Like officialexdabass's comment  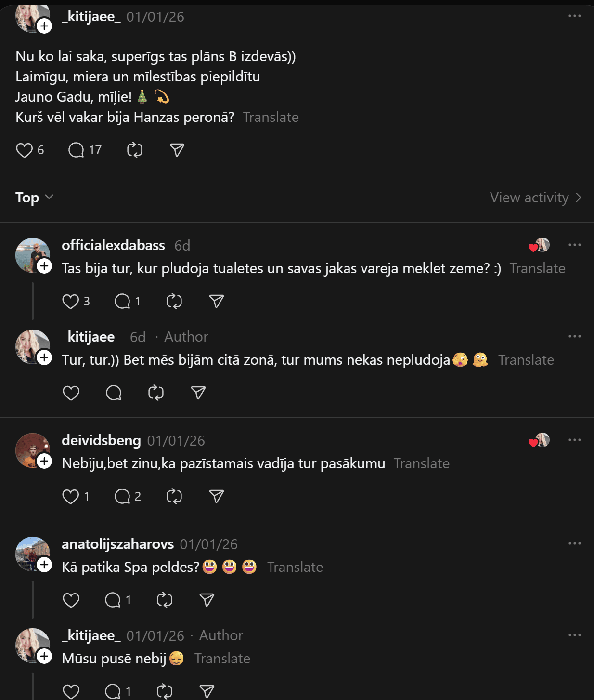71,302
